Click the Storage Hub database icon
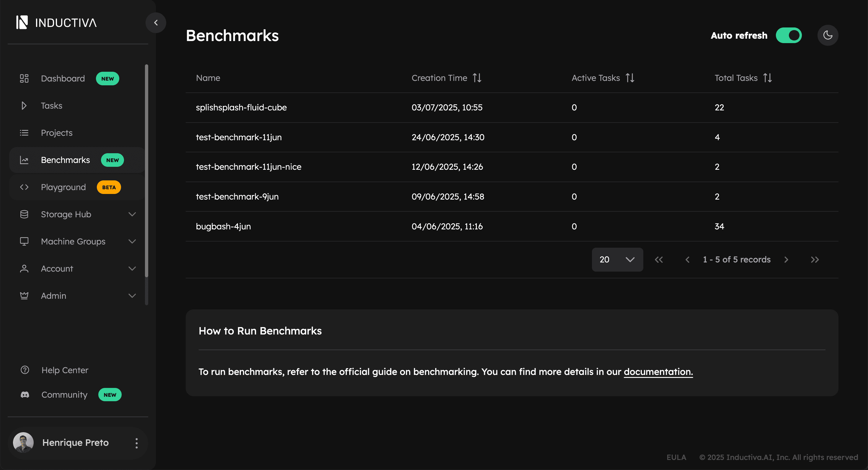The height and width of the screenshot is (470, 868). coord(24,214)
